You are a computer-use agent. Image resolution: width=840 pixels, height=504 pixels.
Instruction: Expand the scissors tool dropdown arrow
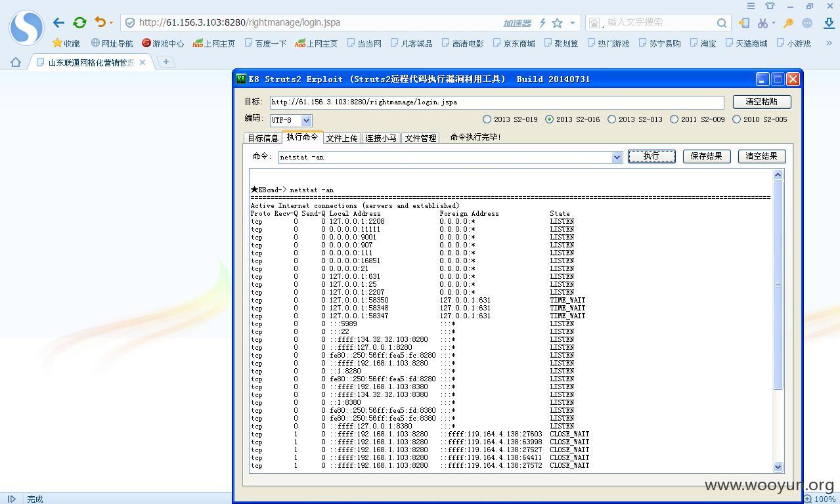(x=773, y=23)
